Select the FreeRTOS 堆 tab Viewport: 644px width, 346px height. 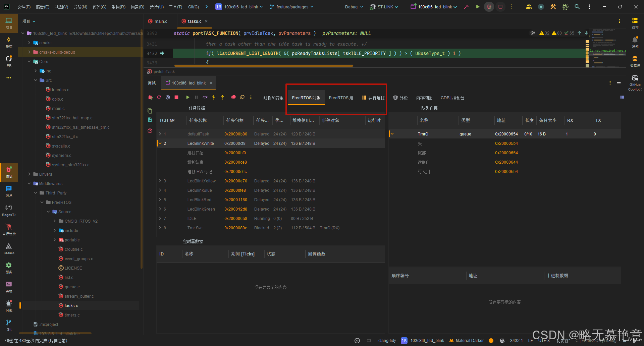tap(341, 98)
